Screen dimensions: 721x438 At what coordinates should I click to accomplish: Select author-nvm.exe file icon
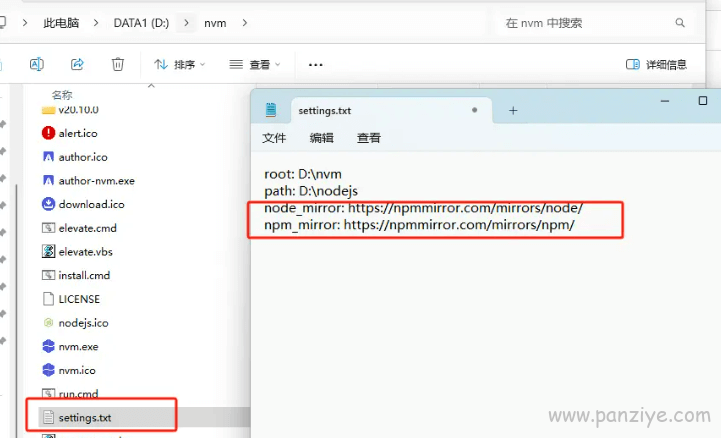[48, 180]
